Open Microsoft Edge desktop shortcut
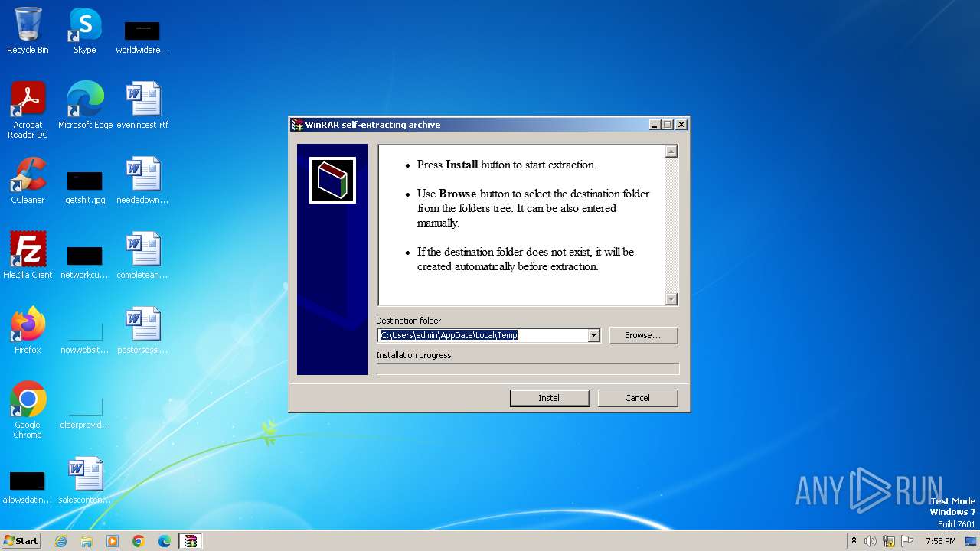Viewport: 980px width, 551px height. click(85, 106)
